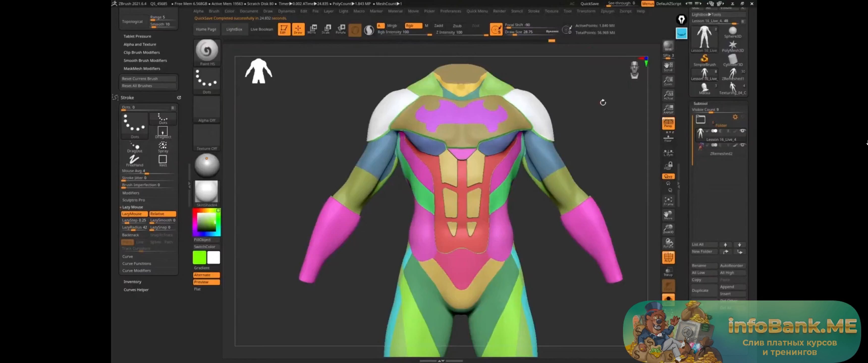
Task: Open the Render menu
Action: pos(499,11)
